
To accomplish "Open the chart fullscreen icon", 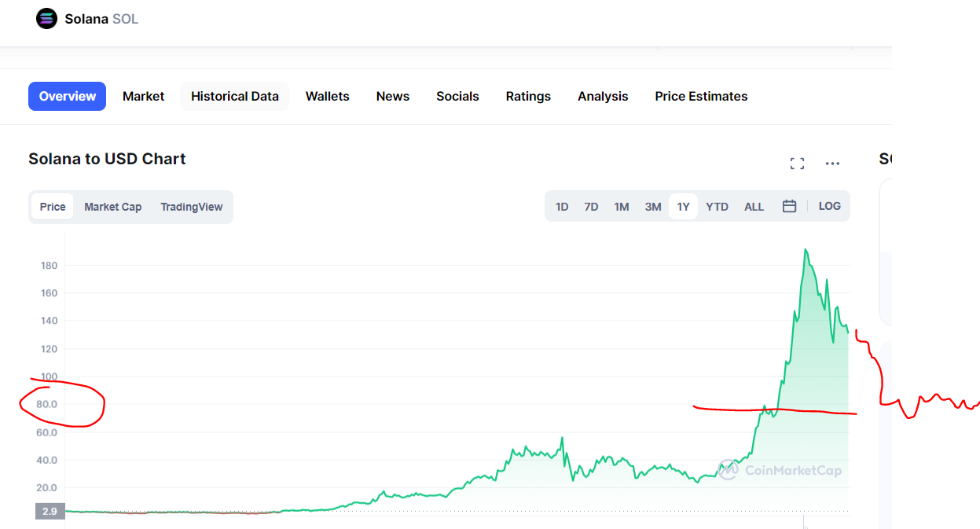I will (797, 163).
